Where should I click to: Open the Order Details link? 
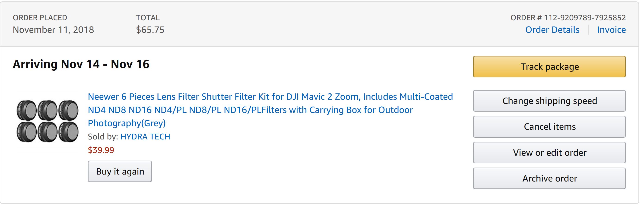pyautogui.click(x=552, y=30)
